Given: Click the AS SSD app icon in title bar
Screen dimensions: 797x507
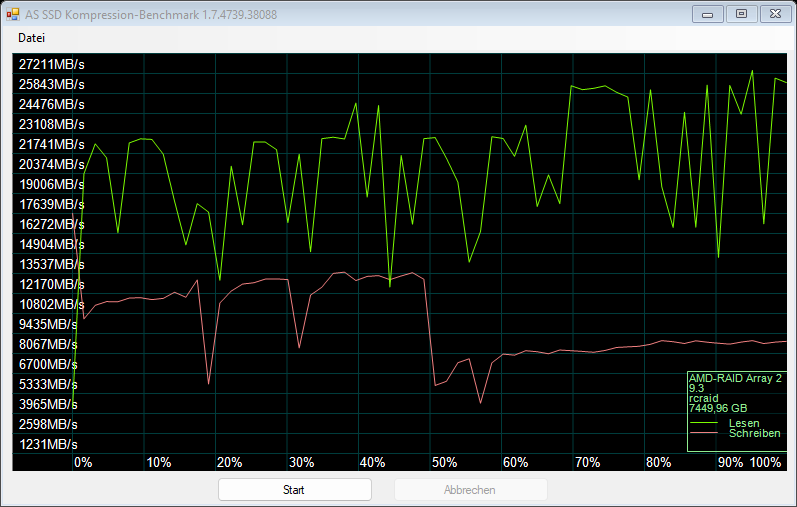Looking at the screenshot, I should (14, 14).
